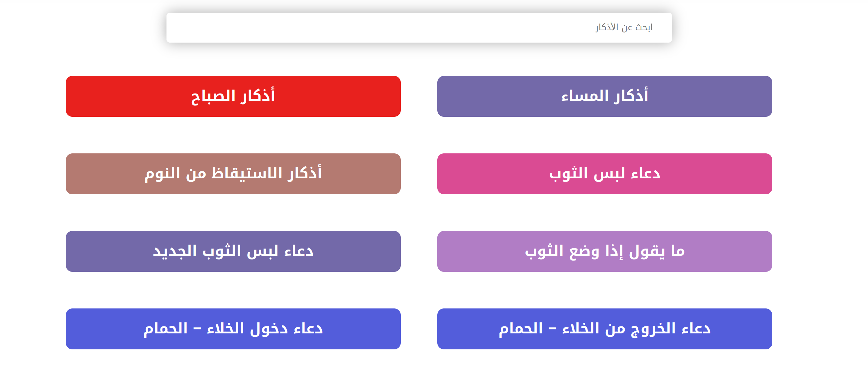This screenshot has height=372, width=868.
Task: Click the light lavender undressing supplication button
Action: [604, 251]
